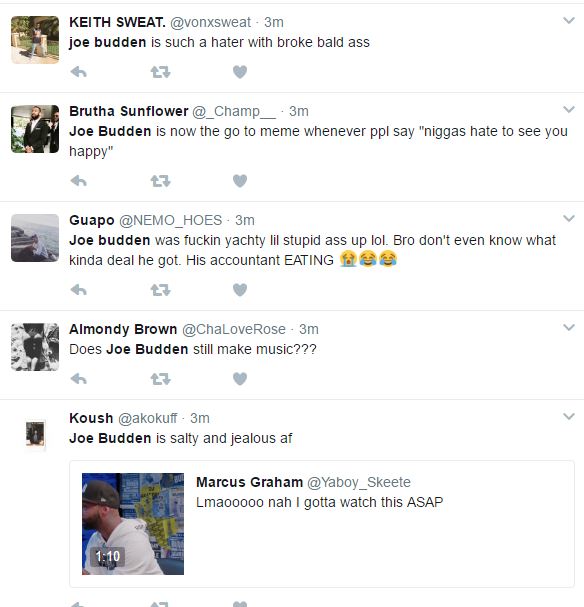The image size is (584, 607).
Task: Visit Almondy Brown's profile name link
Action: (123, 329)
